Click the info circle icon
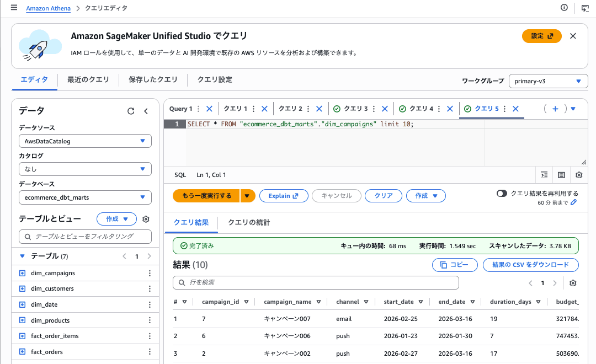This screenshot has width=596, height=364. point(564,8)
